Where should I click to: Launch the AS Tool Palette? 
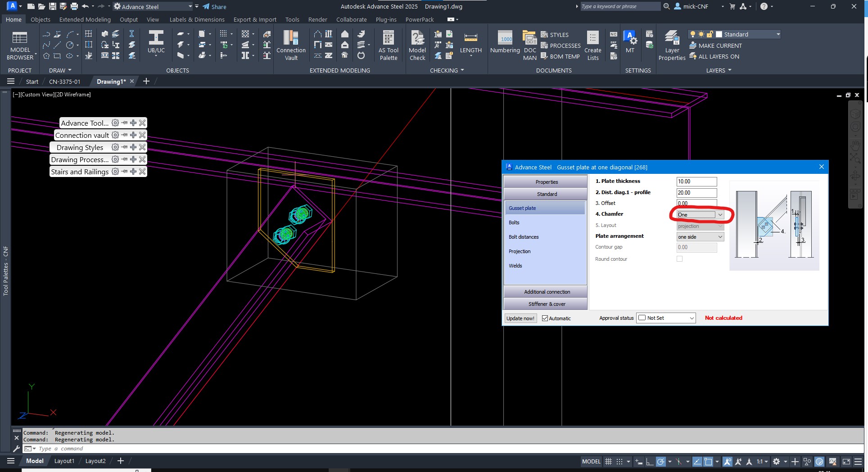pos(388,44)
